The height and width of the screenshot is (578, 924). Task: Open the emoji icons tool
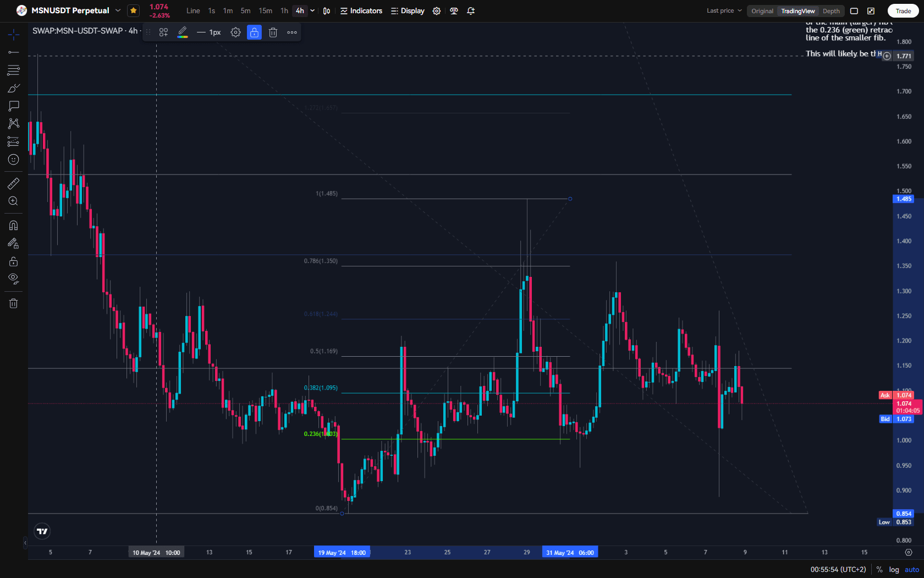(x=14, y=160)
